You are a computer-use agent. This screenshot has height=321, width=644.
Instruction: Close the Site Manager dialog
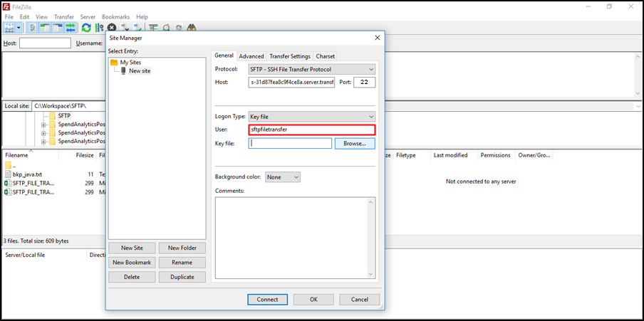click(378, 38)
